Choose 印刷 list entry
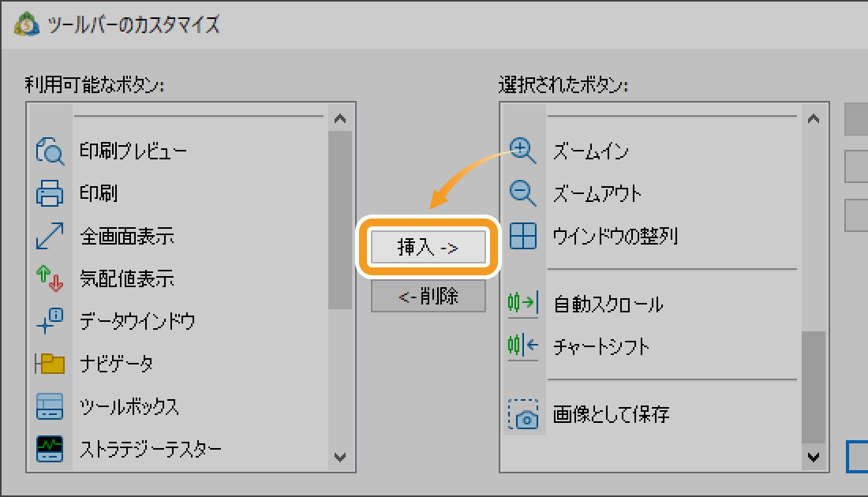This screenshot has height=497, width=868. [99, 193]
